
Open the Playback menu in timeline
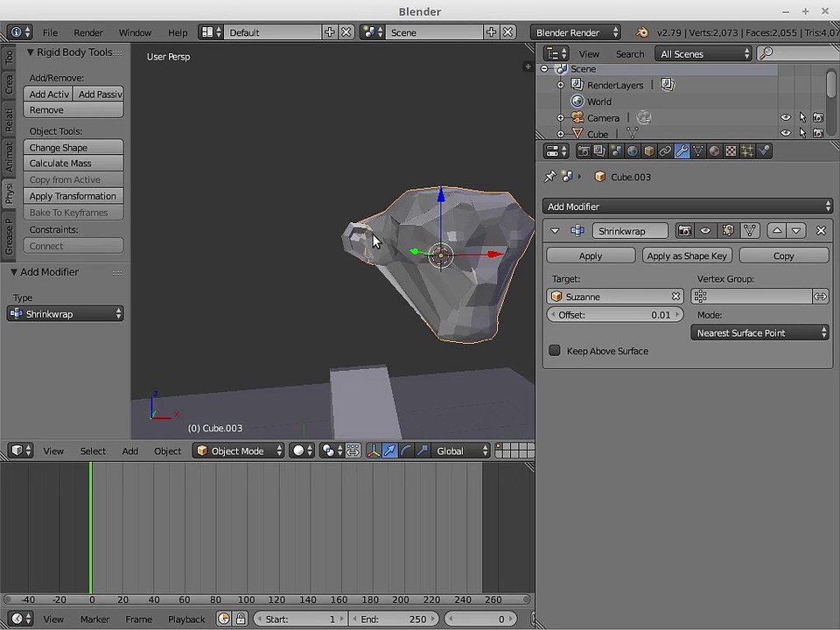186,619
